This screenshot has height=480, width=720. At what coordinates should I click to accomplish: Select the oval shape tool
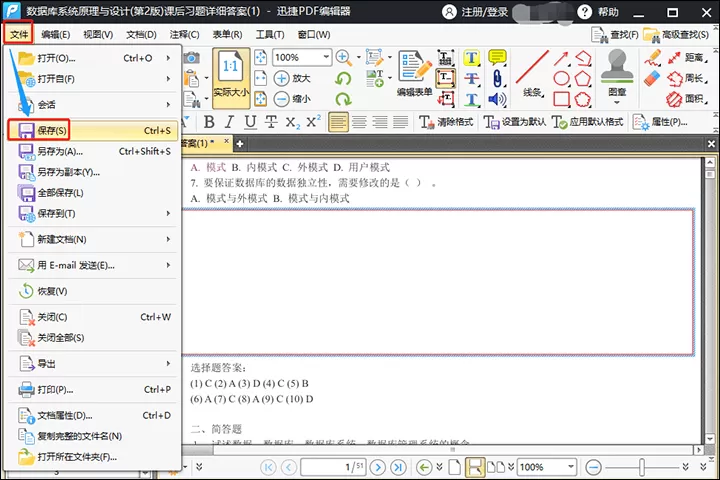[561, 79]
